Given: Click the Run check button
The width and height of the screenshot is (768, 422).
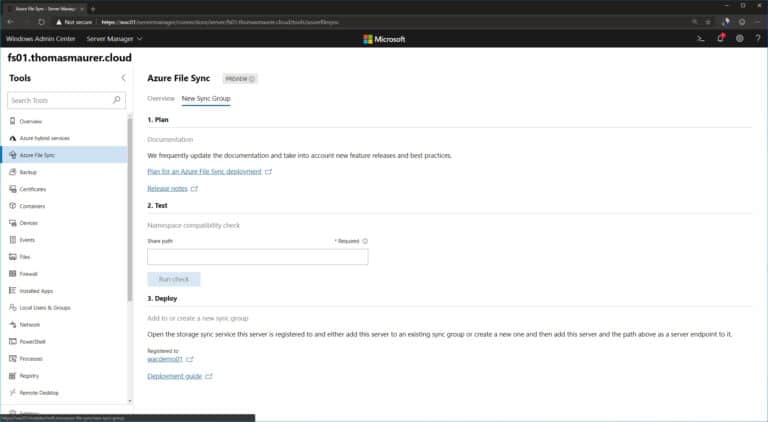Looking at the screenshot, I should point(174,279).
